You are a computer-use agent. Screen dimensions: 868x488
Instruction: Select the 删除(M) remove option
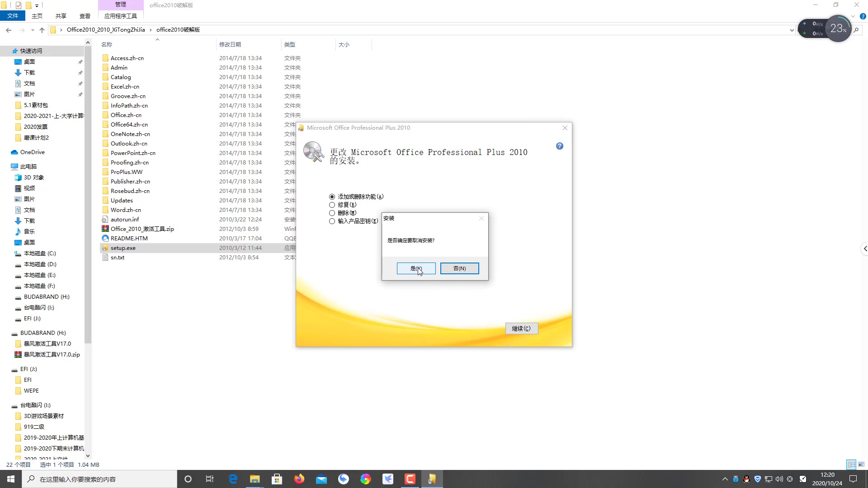pos(332,213)
